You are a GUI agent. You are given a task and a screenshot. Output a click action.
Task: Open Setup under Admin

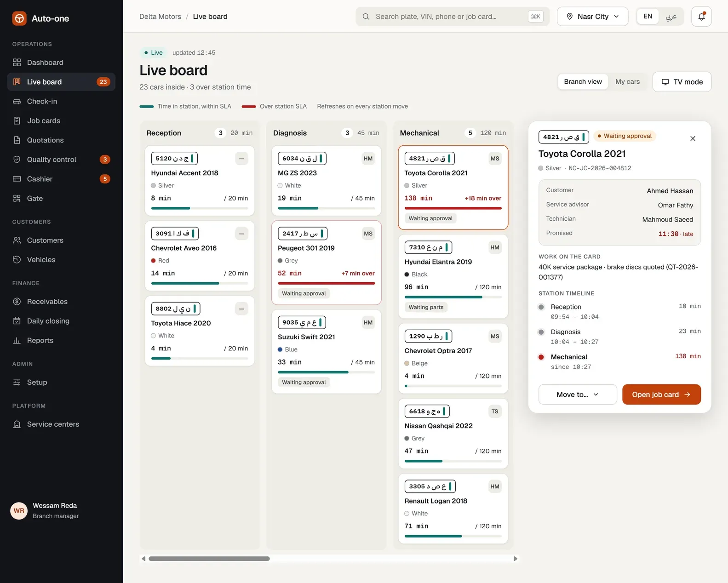tap(61, 382)
